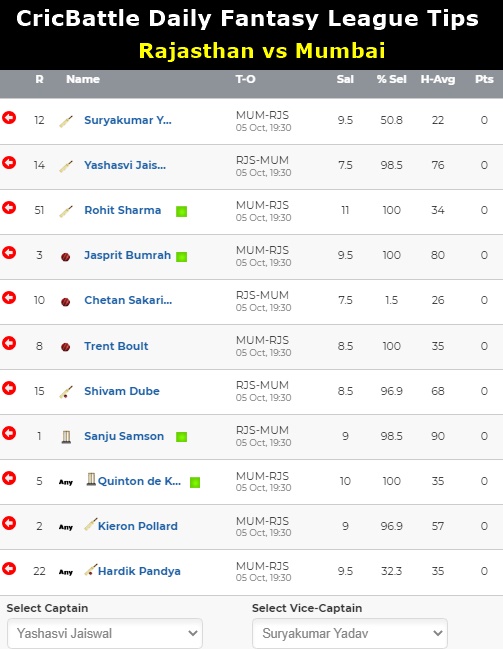This screenshot has height=649, width=503.
Task: Click the Any position tag on Kieron Pollard row
Action: click(x=66, y=527)
